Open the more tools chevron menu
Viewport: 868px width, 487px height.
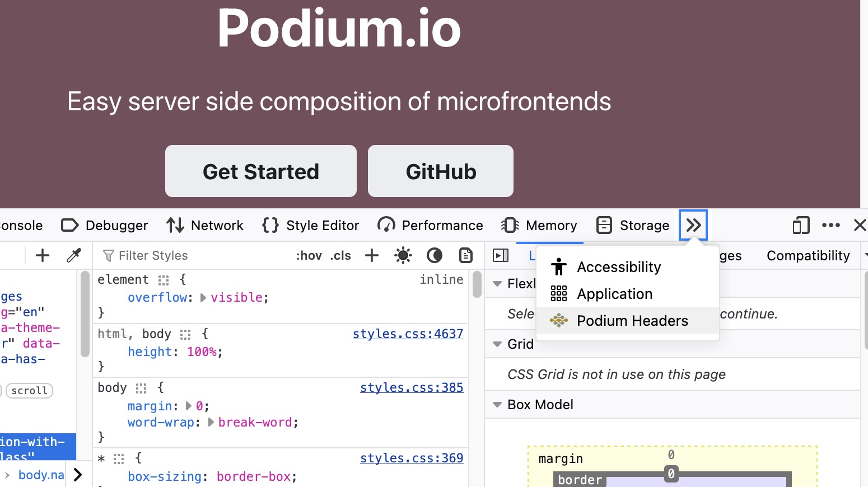coord(693,226)
